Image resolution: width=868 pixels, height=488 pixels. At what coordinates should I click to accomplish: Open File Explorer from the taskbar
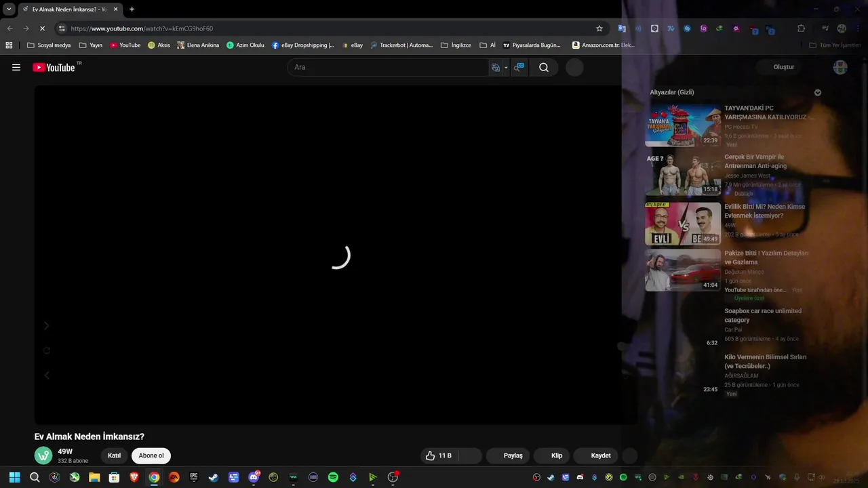(x=94, y=477)
